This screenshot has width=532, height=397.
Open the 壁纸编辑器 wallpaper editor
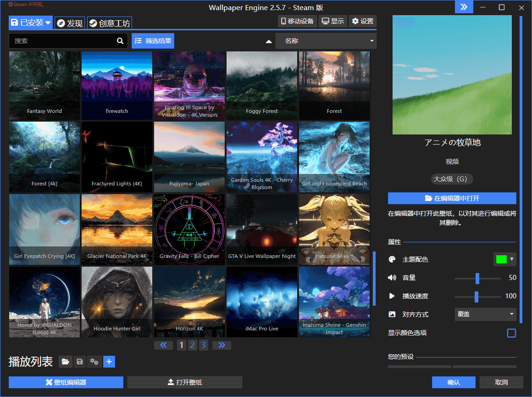point(66,382)
